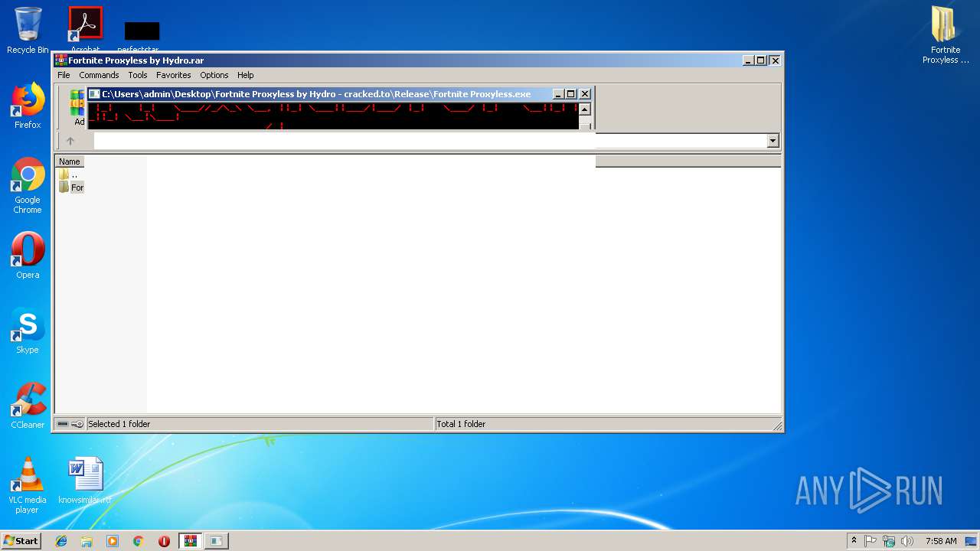Launch Opera from desktop shortcut

28,256
